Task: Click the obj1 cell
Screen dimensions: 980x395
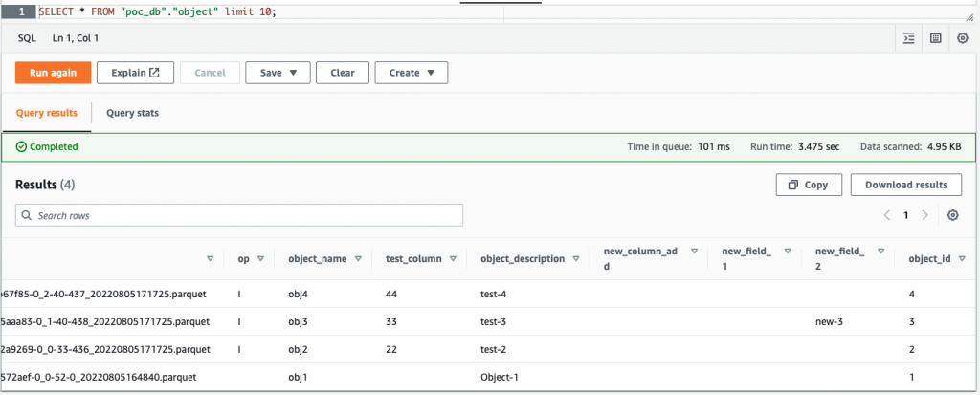Action: 298,378
